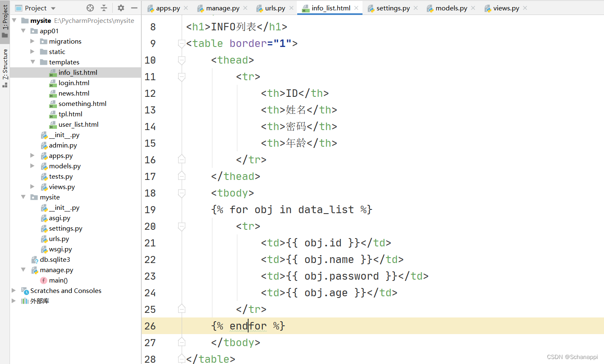Expand the app01 models.py node
This screenshot has height=364, width=604.
(x=32, y=166)
